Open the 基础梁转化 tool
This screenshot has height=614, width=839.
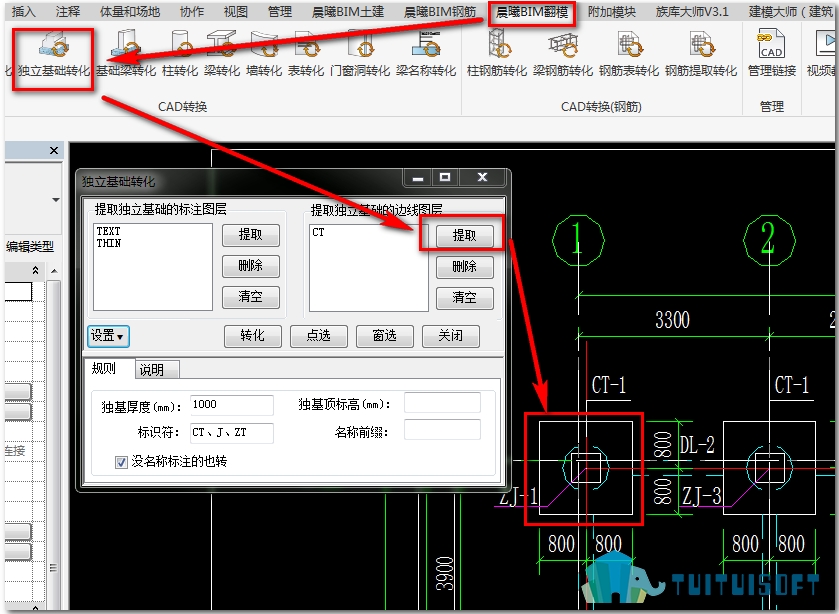(x=126, y=55)
